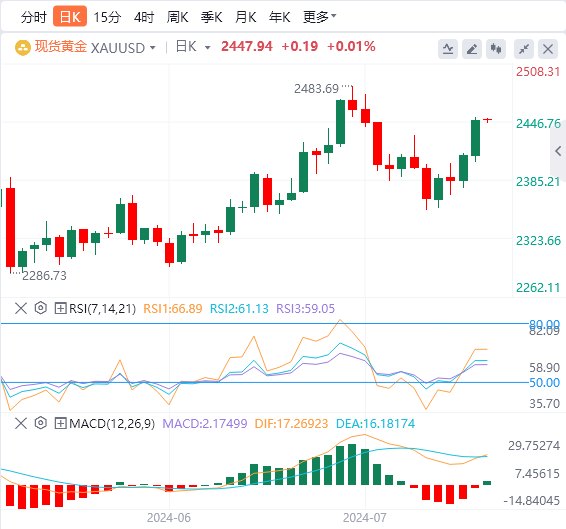566x529 pixels.
Task: Click the 2286.73 low price label
Action: click(44, 276)
